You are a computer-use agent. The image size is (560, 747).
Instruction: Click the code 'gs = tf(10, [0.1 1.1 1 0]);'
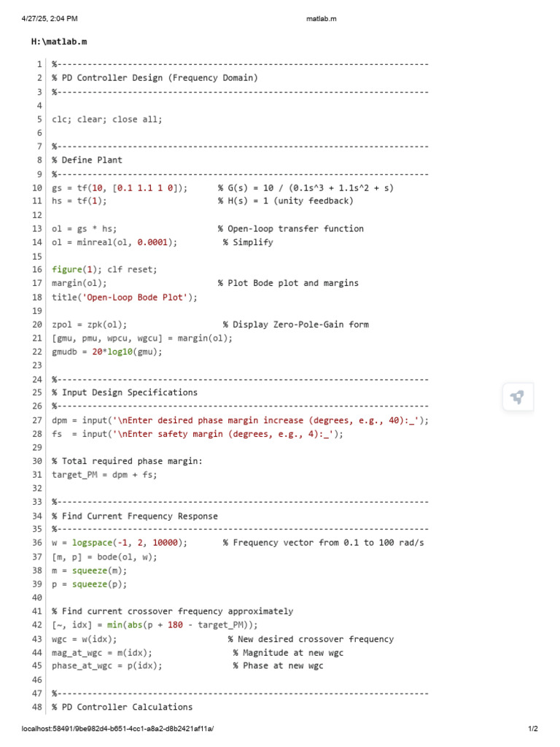(x=120, y=187)
